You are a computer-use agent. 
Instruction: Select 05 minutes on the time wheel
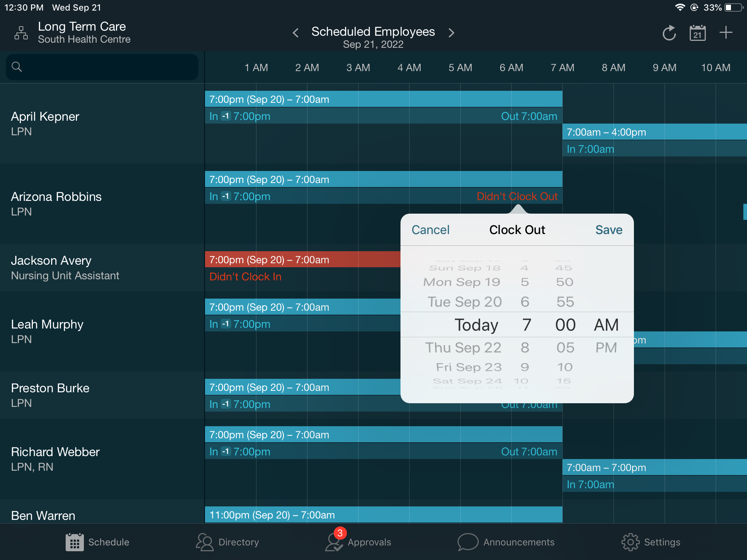click(x=565, y=347)
